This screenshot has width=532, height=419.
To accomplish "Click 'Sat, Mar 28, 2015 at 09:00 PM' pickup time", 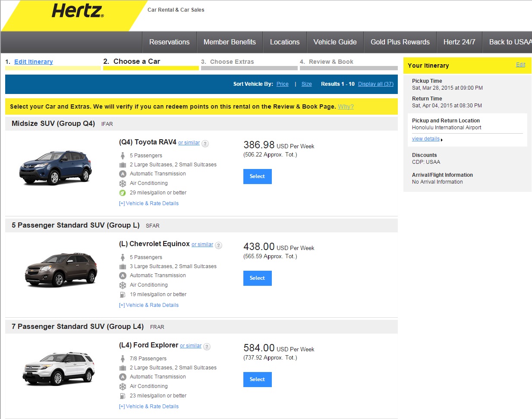I will (447, 88).
